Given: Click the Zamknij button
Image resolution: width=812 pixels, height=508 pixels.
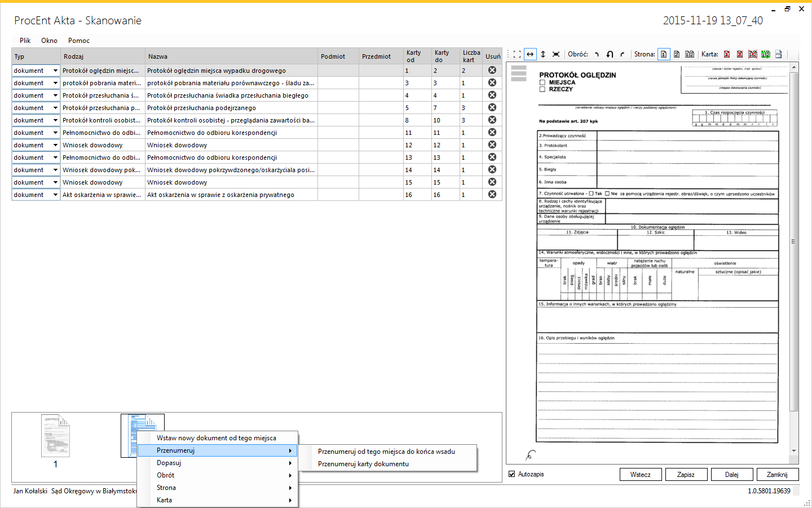Looking at the screenshot, I should [777, 475].
